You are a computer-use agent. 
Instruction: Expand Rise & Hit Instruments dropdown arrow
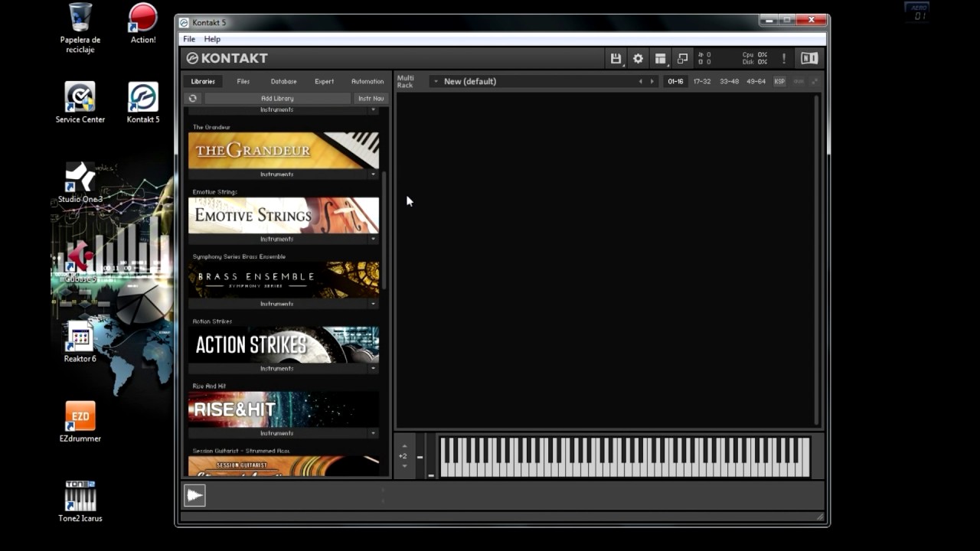(374, 433)
